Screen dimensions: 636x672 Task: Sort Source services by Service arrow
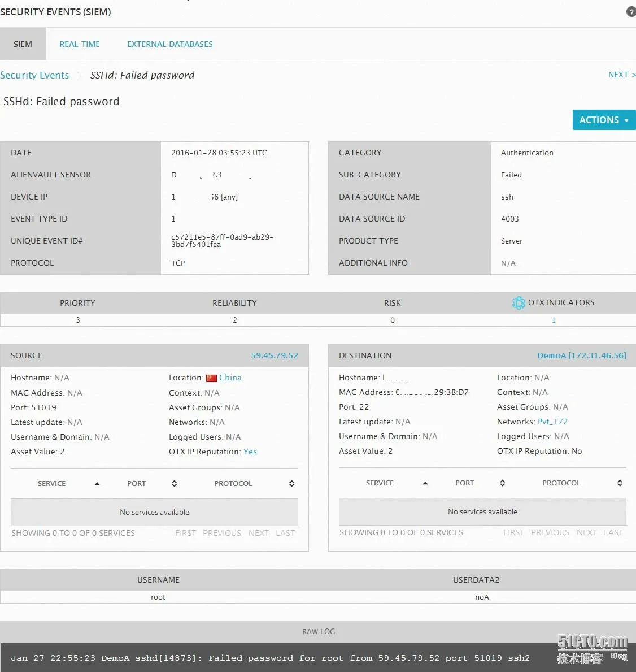[97, 483]
